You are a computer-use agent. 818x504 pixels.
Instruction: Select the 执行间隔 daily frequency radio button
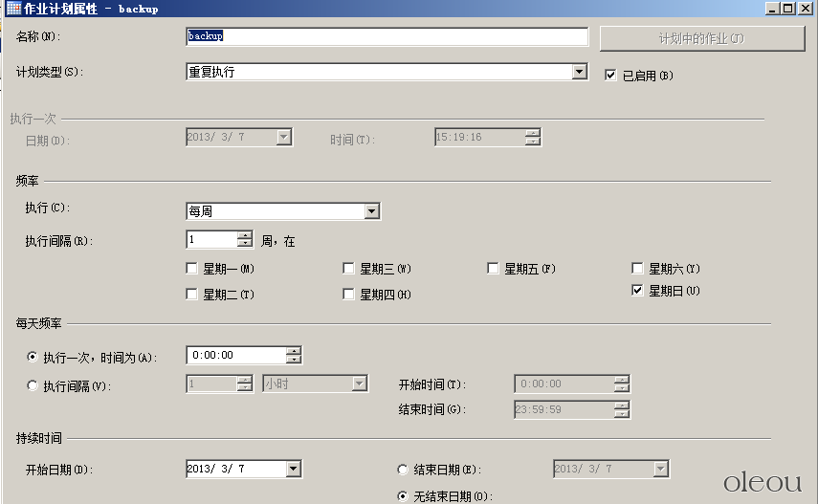tap(33, 385)
